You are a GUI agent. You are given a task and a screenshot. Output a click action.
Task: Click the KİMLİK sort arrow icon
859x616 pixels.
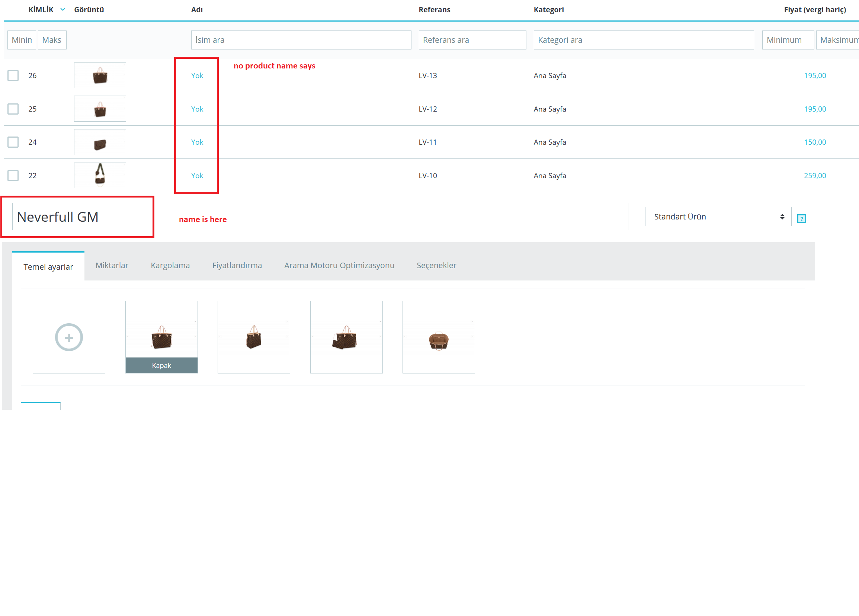63,9
